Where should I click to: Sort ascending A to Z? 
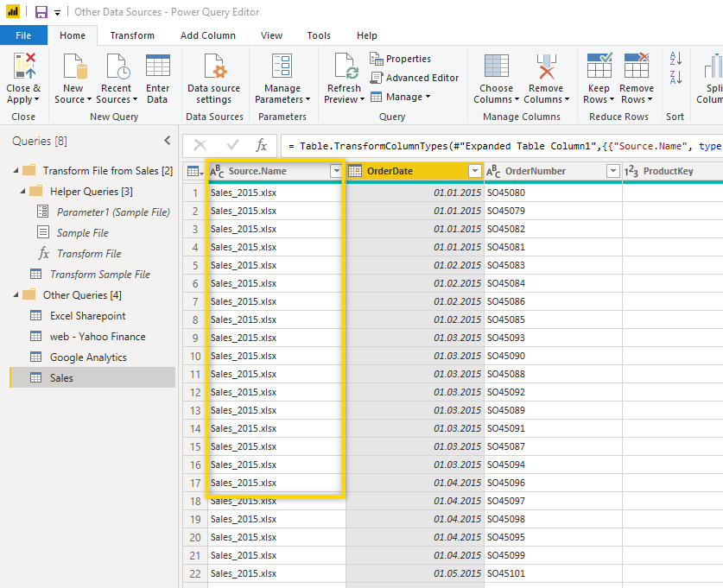(675, 59)
